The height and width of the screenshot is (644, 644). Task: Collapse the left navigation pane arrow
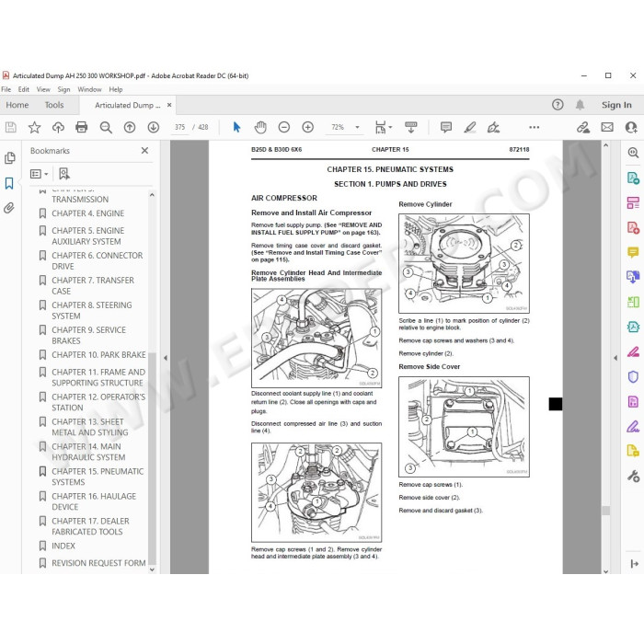166,358
